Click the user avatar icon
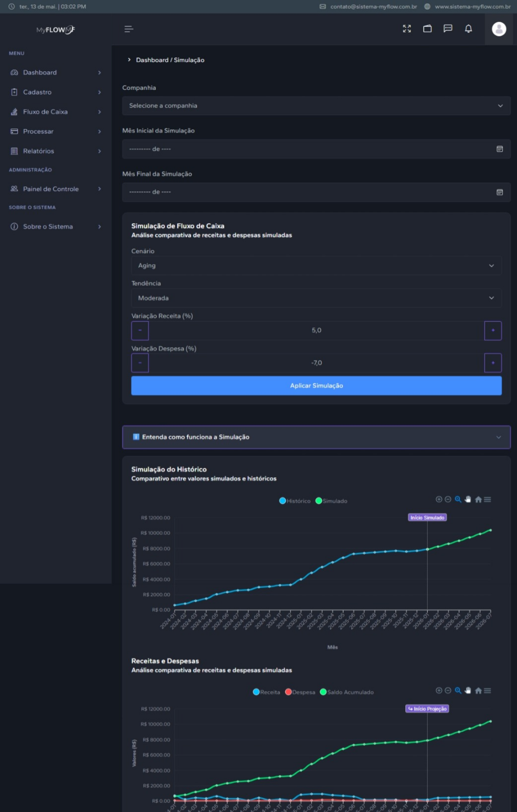The height and width of the screenshot is (812, 517). point(498,29)
